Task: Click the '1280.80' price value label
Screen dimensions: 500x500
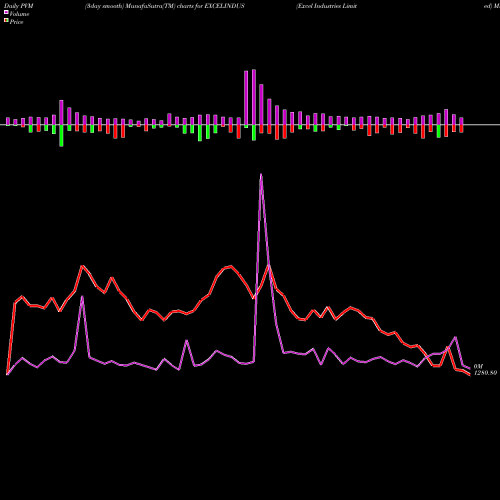Action: tap(486, 373)
